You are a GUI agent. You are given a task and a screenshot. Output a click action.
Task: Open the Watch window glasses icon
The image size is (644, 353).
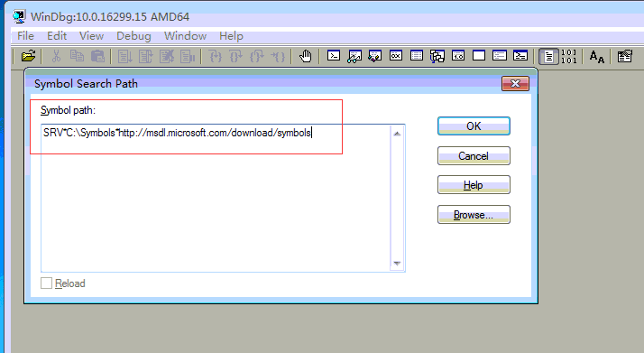[354, 56]
